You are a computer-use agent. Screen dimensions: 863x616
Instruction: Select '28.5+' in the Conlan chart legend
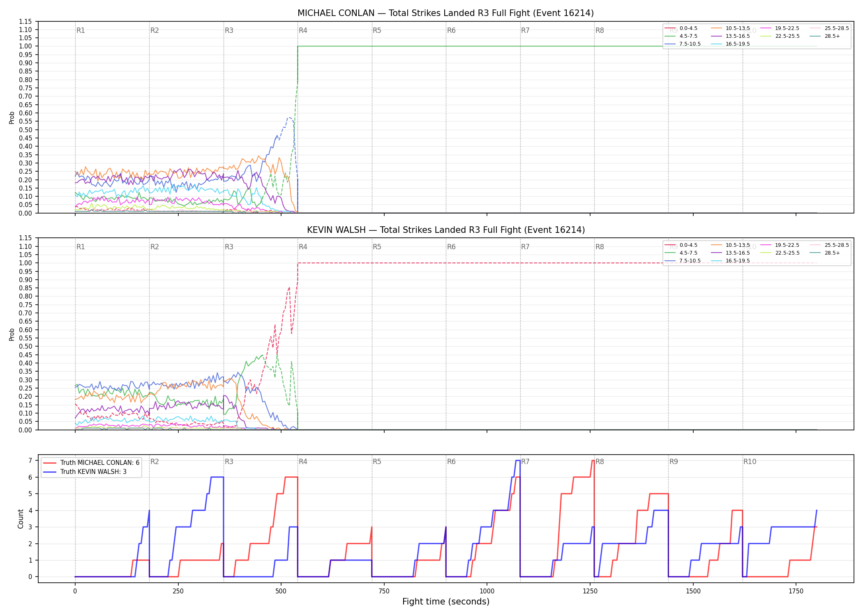[x=832, y=36]
